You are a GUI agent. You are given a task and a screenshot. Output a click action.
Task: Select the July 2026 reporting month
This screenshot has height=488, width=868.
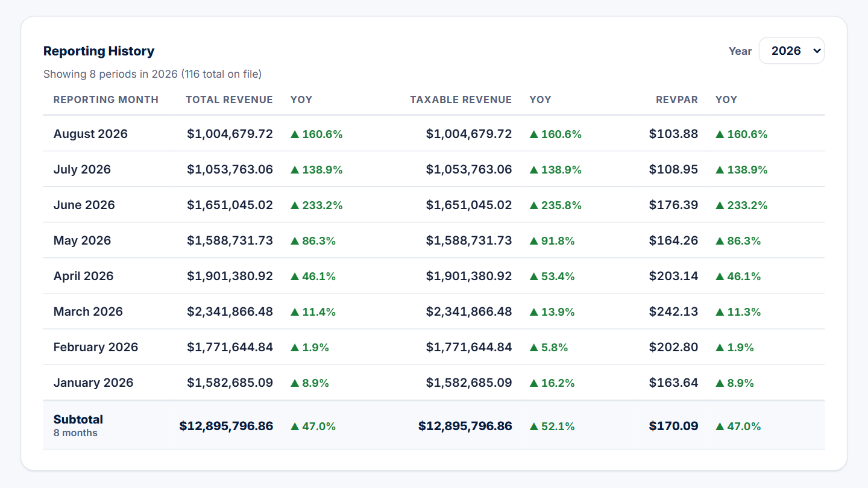82,169
